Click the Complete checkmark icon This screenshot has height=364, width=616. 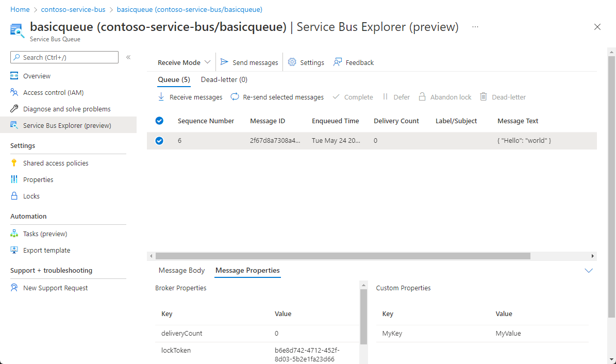(336, 97)
